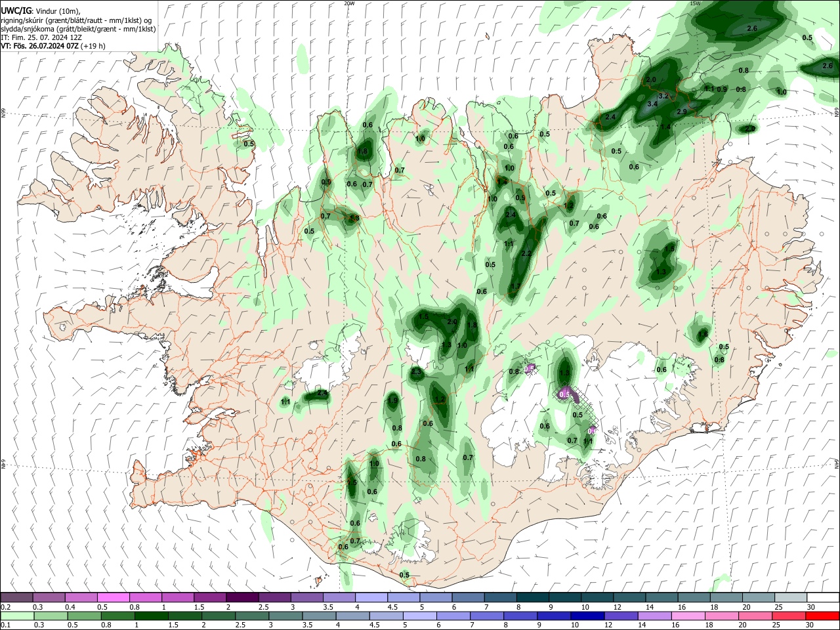
Task: Click the 3.4 precipitation value on the map
Action: pos(652,104)
